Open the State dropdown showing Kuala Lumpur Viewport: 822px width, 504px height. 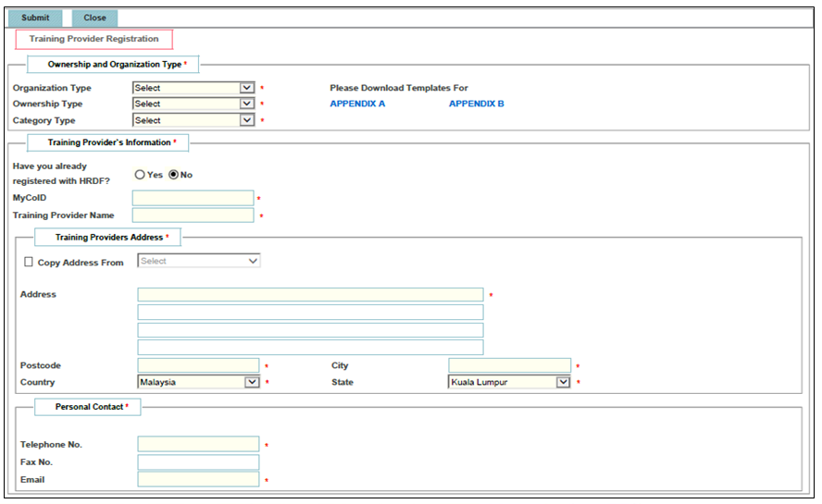509,382
